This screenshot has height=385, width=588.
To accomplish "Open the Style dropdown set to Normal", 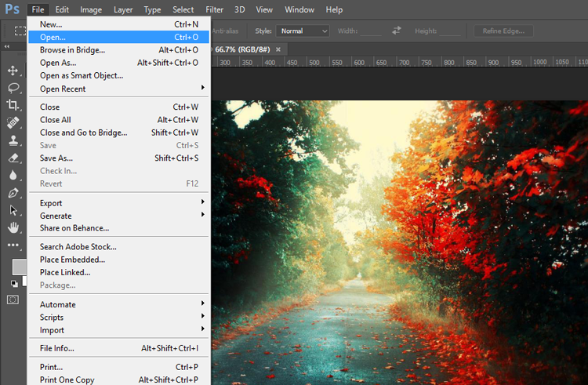I will point(303,31).
